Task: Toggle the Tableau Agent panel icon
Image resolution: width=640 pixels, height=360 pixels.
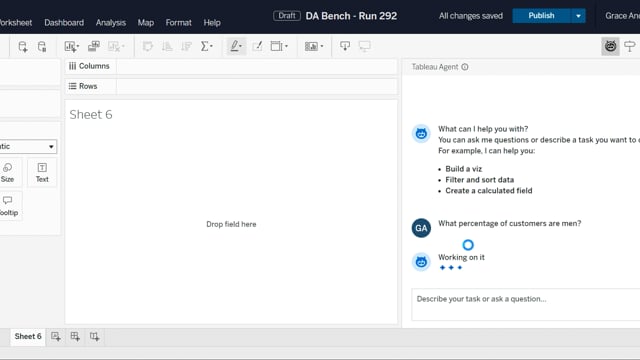Action: 610,46
